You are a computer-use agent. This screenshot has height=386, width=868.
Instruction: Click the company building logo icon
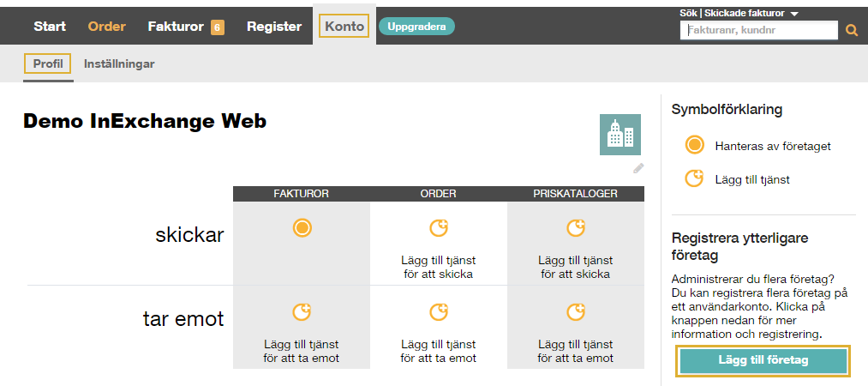click(x=620, y=135)
